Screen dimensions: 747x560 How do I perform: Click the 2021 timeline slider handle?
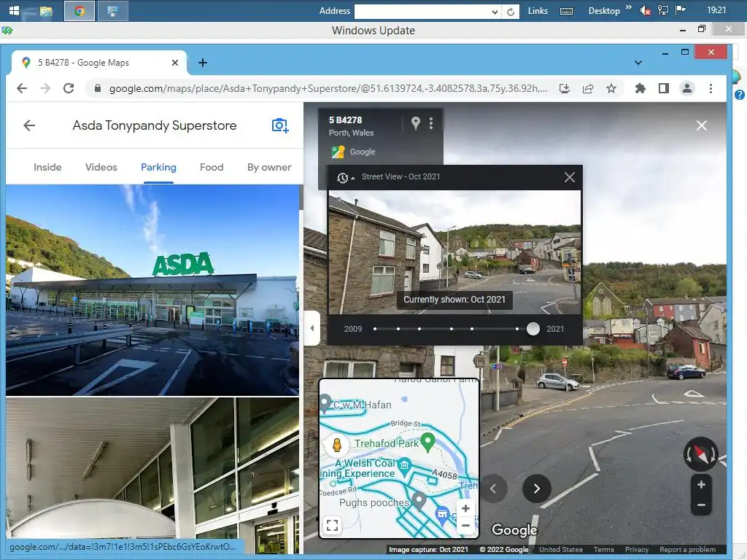pos(533,329)
